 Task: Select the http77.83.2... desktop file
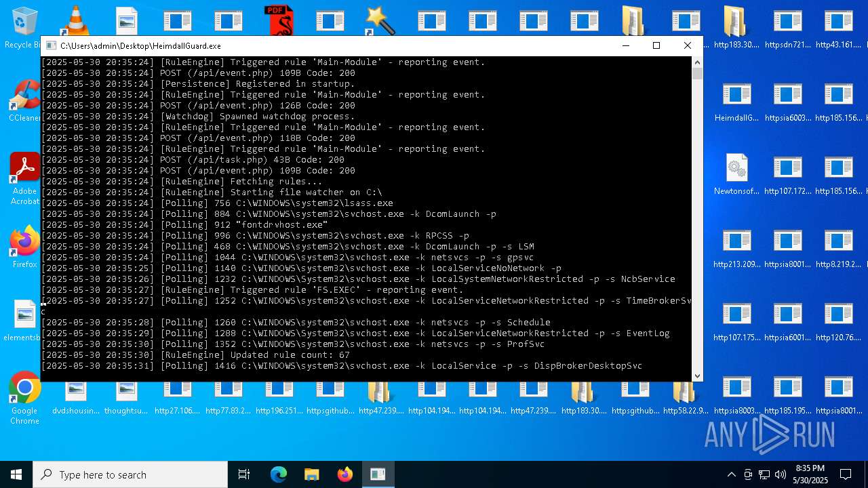pyautogui.click(x=228, y=398)
